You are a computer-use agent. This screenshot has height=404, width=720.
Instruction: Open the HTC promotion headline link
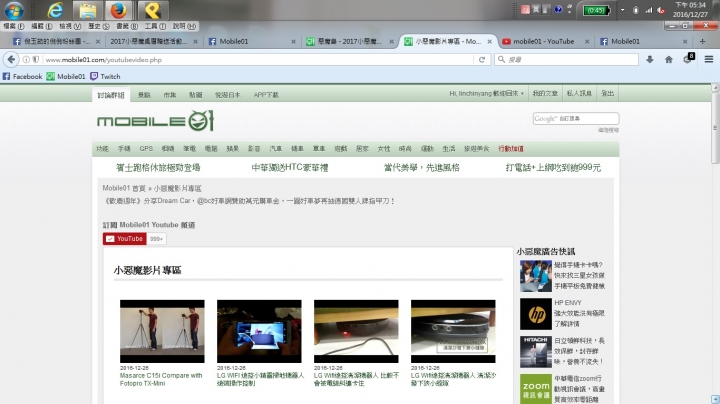[x=290, y=168]
